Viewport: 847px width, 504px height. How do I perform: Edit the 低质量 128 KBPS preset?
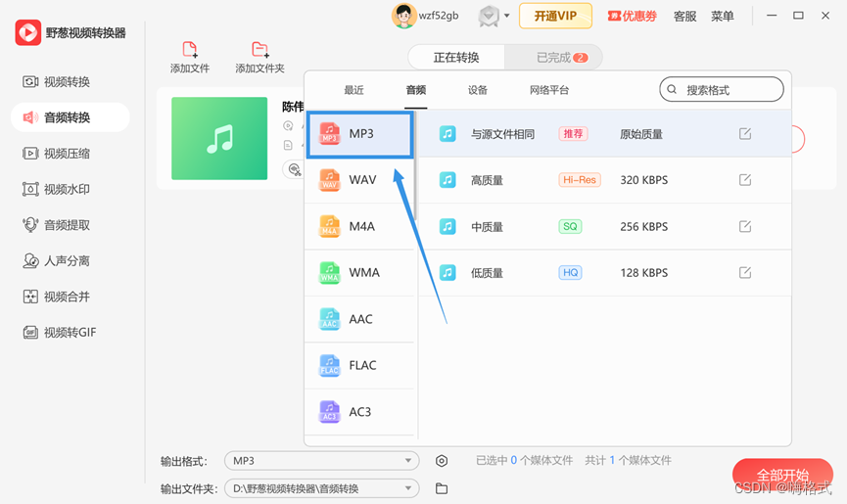(745, 272)
